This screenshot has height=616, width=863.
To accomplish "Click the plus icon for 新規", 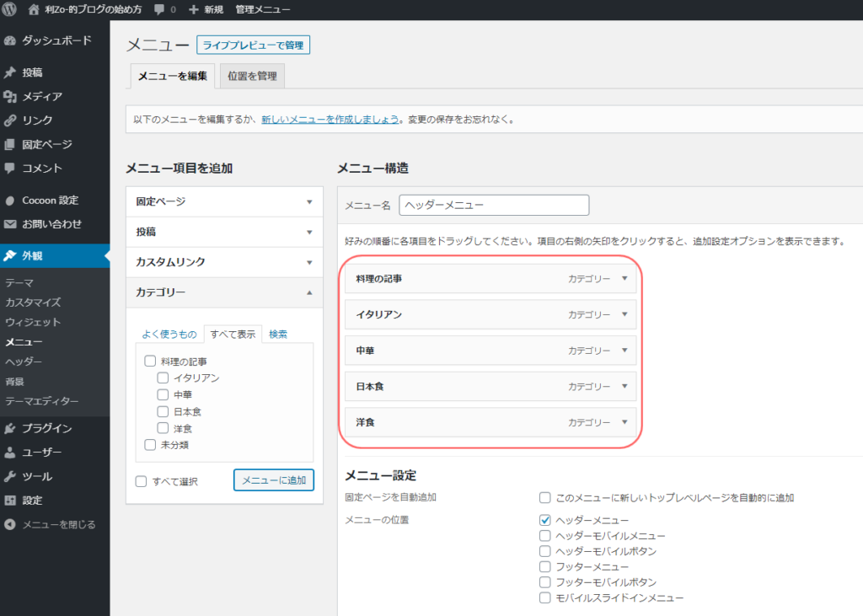I will pos(194,9).
